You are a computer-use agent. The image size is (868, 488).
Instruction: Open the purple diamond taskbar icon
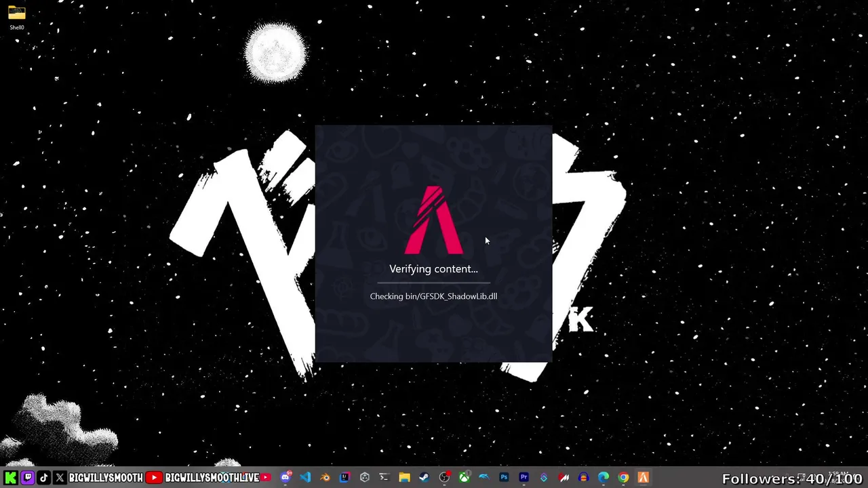543,477
